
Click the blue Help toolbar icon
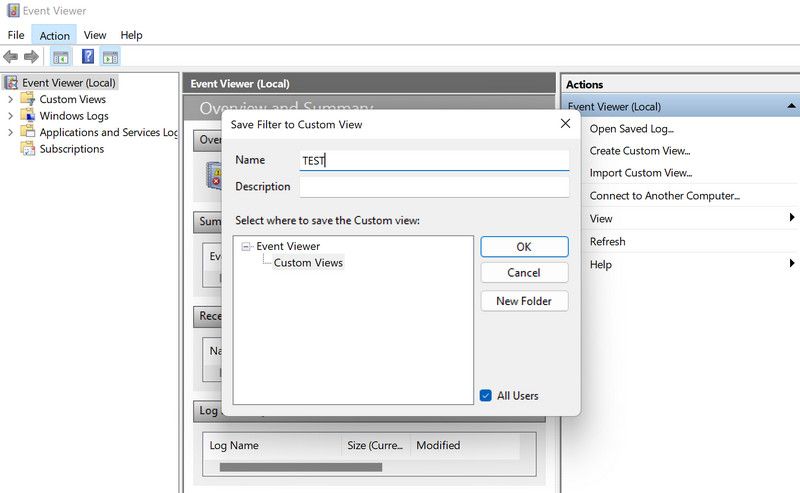(x=88, y=57)
